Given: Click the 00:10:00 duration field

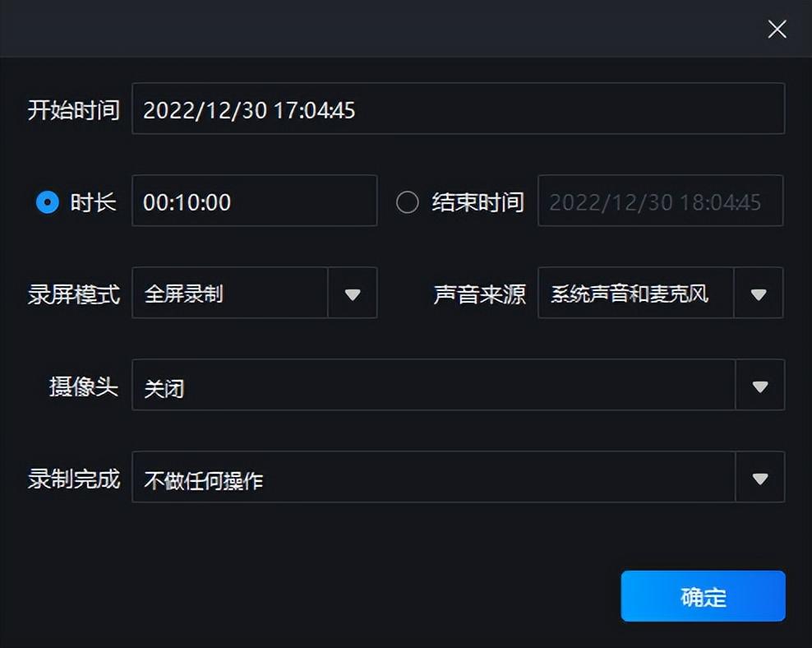Looking at the screenshot, I should [x=254, y=201].
